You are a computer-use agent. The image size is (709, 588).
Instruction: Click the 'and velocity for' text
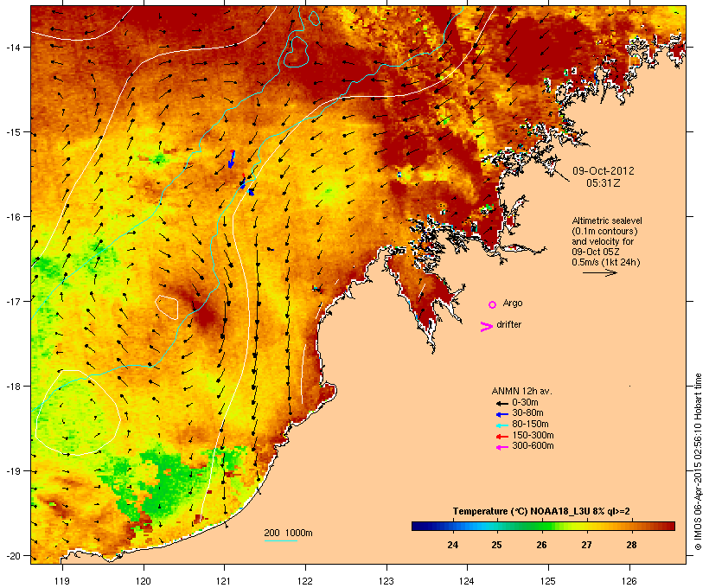click(x=603, y=241)
